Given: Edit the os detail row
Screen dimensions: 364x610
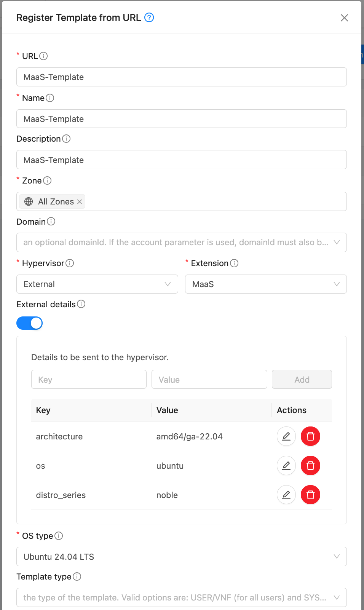Looking at the screenshot, I should [x=286, y=466].
